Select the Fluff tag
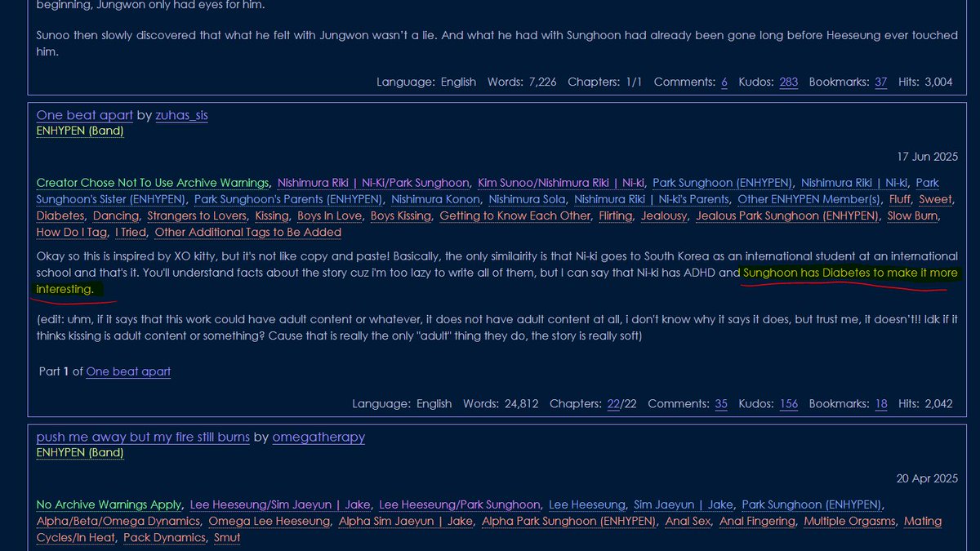 point(900,199)
